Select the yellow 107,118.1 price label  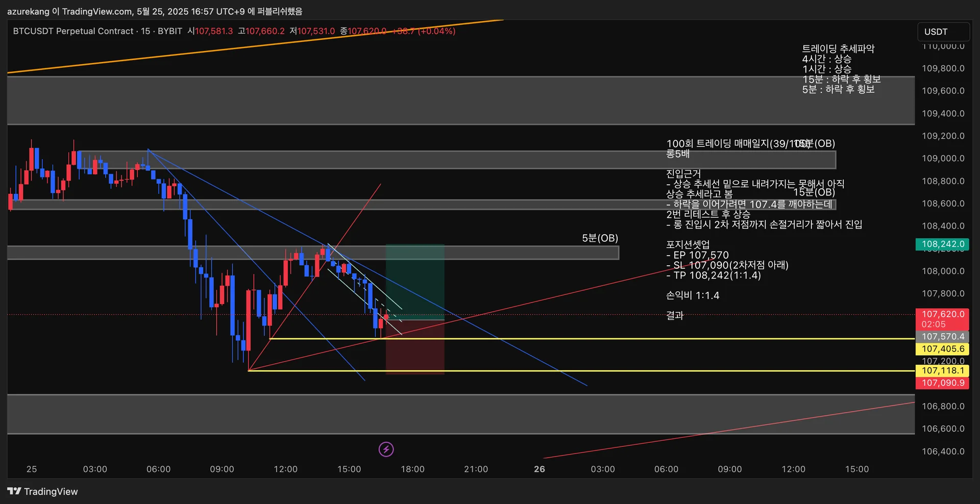942,371
